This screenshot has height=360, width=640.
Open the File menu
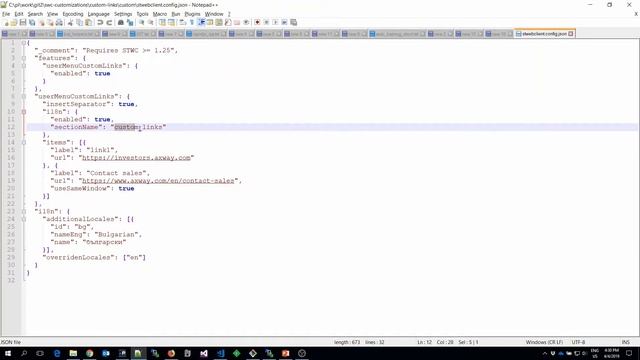(6, 14)
